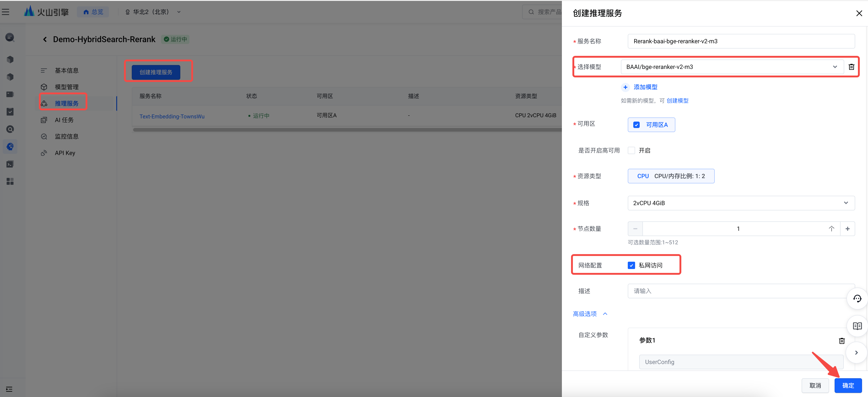Image resolution: width=868 pixels, height=397 pixels.
Task: Click the 添加模型 link
Action: 645,87
